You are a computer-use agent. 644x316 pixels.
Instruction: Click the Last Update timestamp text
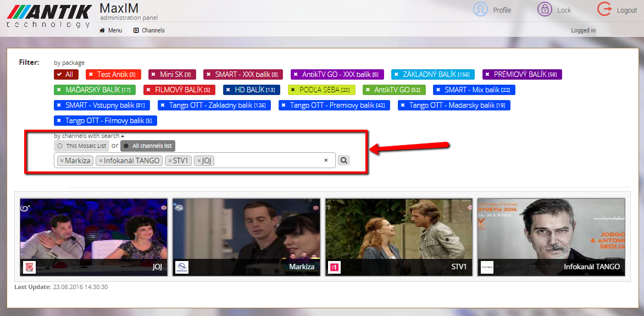[x=61, y=287]
